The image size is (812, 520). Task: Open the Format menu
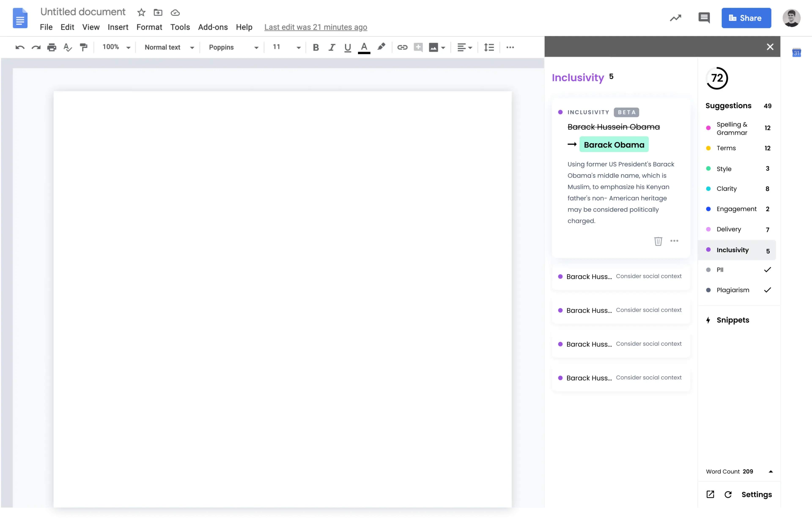pyautogui.click(x=149, y=27)
